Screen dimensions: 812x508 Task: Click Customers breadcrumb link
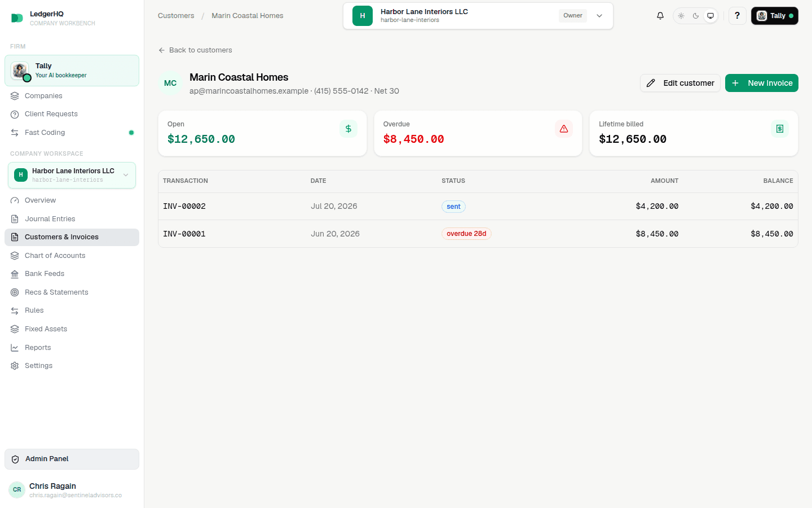point(176,16)
